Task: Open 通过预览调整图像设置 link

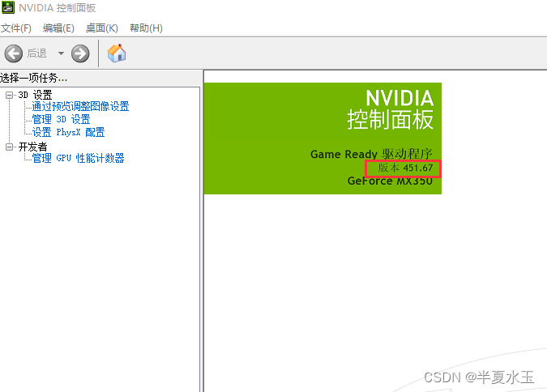Action: coord(80,106)
